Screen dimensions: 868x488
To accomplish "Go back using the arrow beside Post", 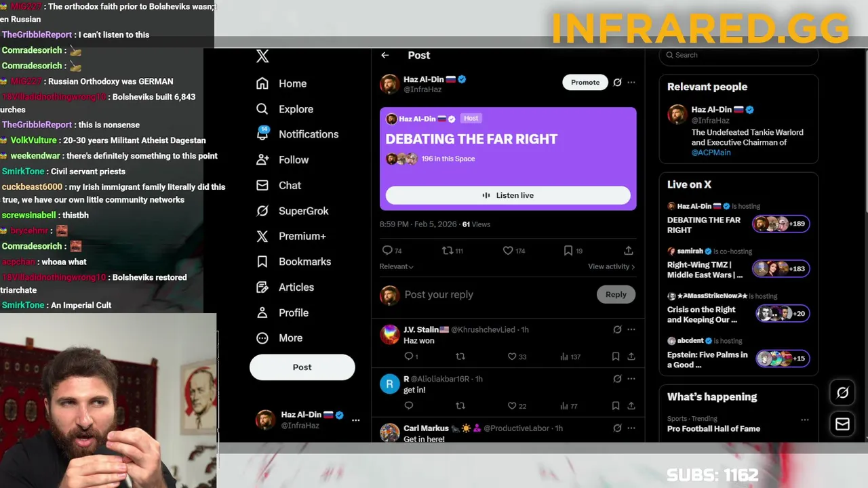I will [384, 56].
